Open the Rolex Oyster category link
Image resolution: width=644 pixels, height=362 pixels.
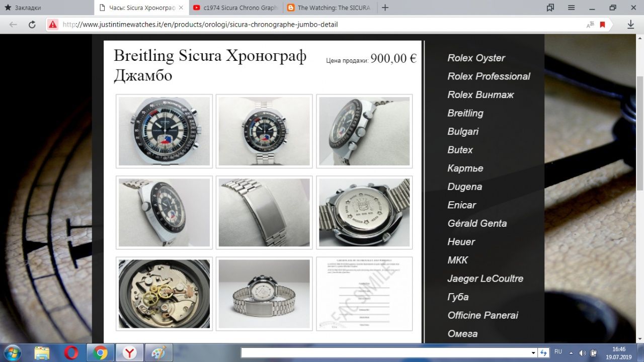(x=476, y=58)
